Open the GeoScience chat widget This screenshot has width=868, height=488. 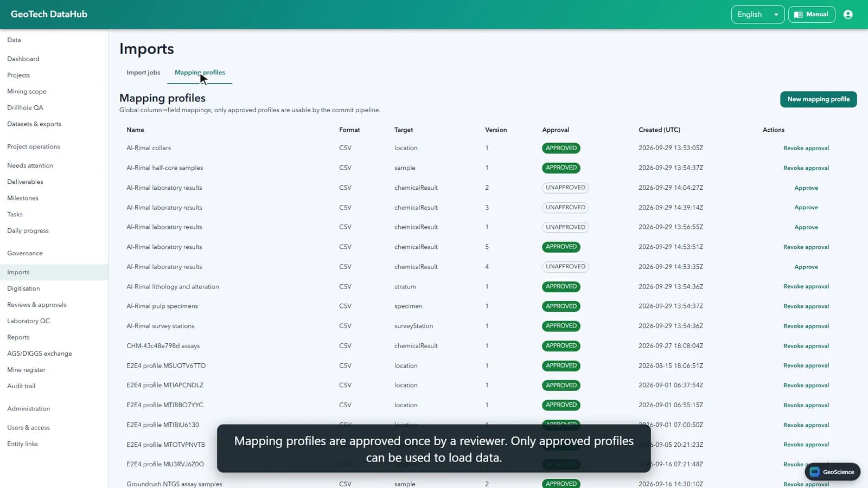tap(832, 472)
